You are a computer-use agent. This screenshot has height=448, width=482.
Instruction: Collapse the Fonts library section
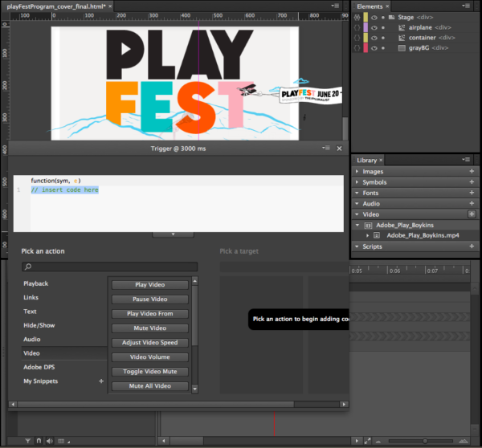coord(357,193)
